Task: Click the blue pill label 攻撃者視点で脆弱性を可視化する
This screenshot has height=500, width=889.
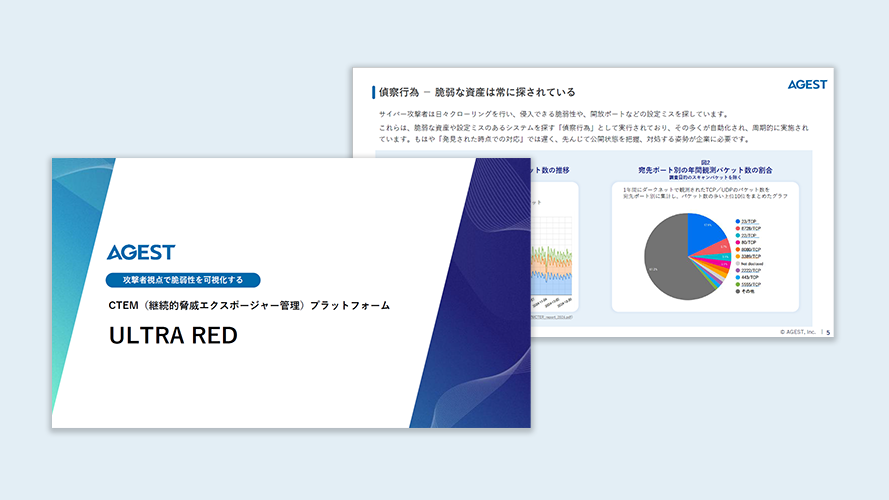Action: 183,280
